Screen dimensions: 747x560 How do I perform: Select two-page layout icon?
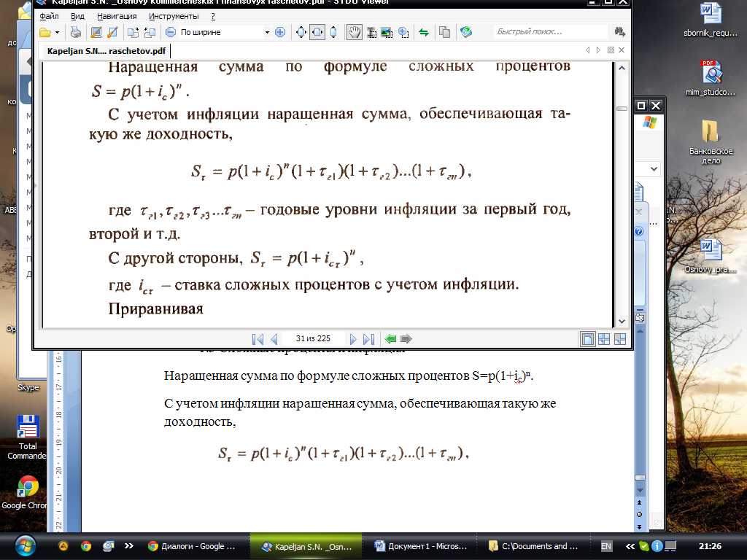604,339
